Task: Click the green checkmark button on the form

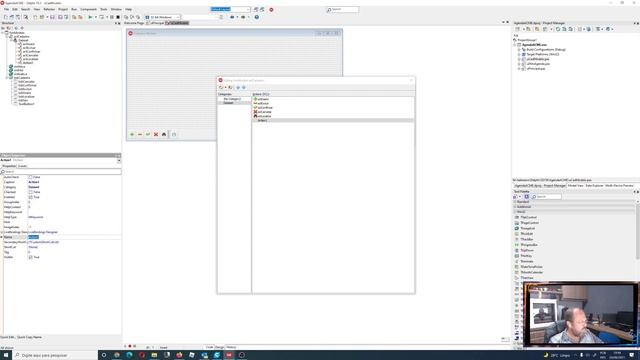Action: coord(148,134)
